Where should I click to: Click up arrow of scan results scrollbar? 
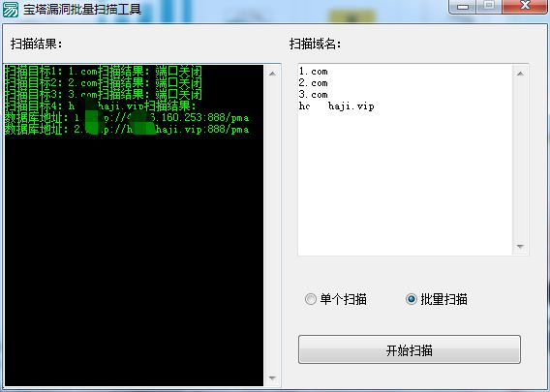272,74
